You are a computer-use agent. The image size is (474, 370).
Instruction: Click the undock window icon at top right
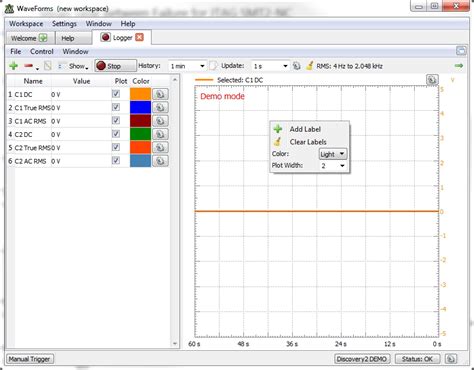461,51
